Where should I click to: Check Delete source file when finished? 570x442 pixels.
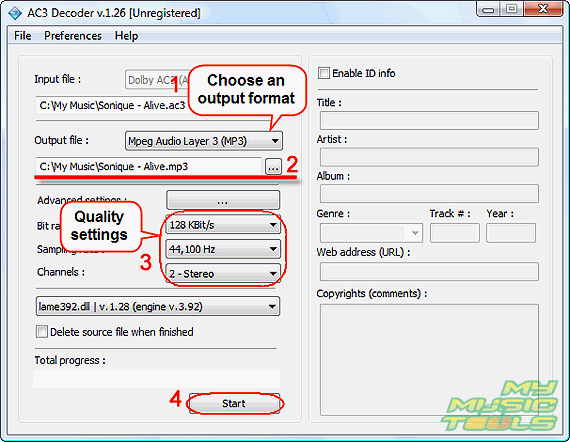point(42,332)
